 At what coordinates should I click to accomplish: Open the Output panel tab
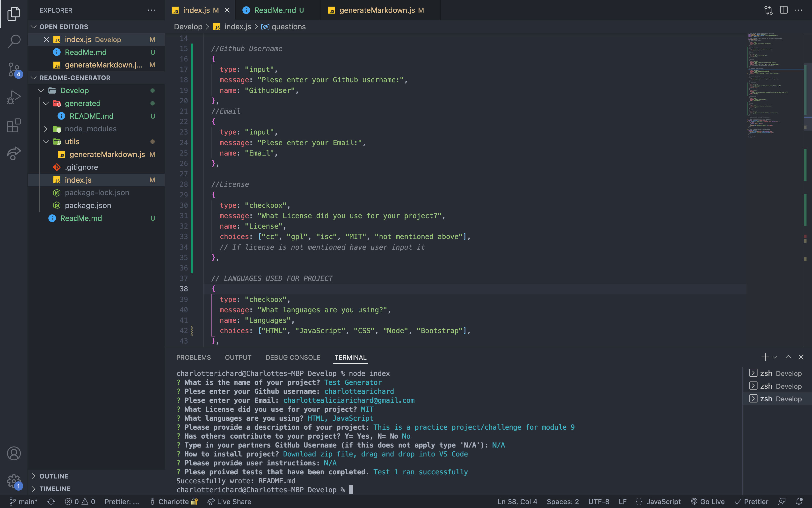[x=238, y=358]
